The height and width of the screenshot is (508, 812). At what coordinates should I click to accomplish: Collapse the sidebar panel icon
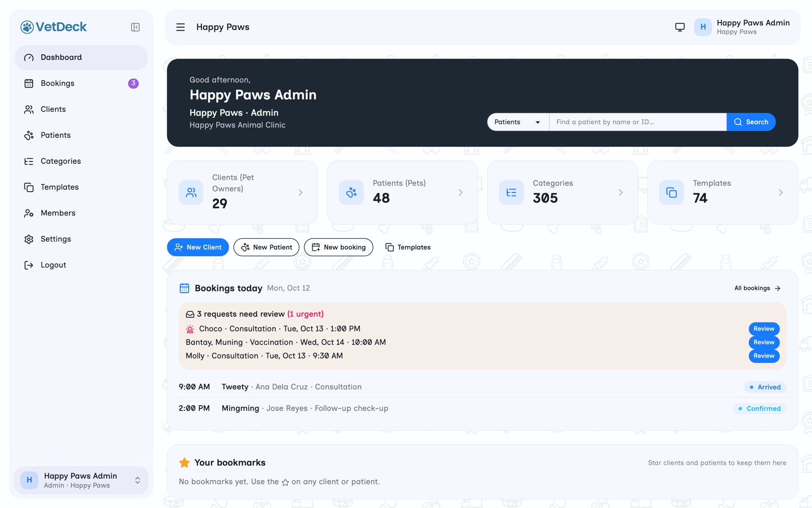135,27
